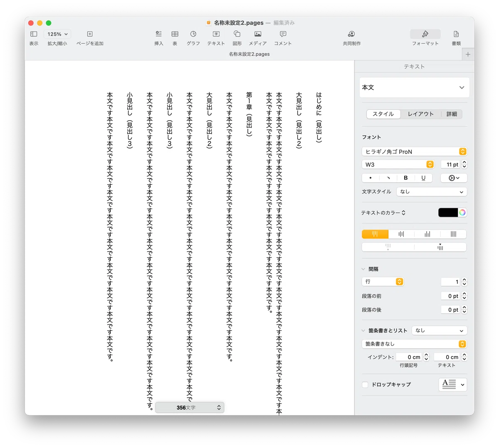Add a text box with テキスト icon

point(216,34)
